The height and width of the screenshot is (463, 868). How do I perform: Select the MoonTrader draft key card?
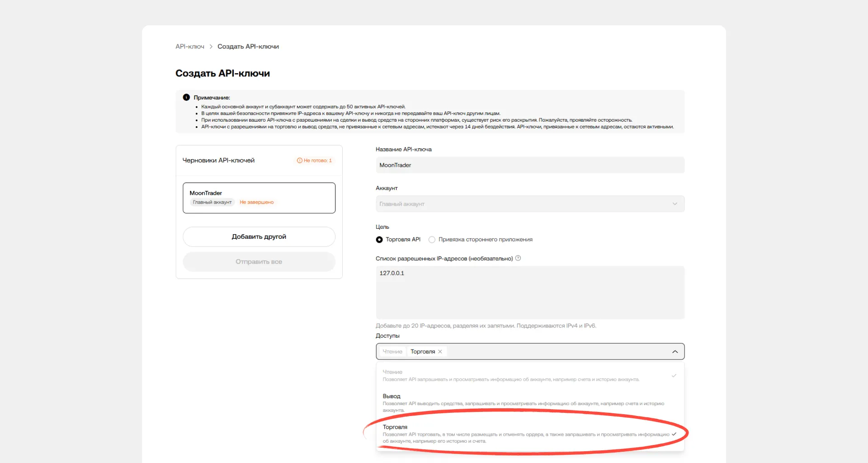point(259,198)
